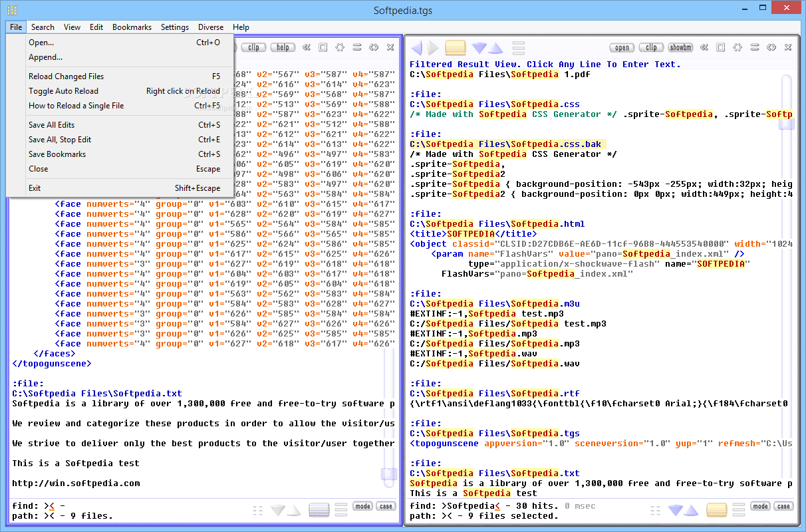Close the right pane with its X icon
The height and width of the screenshot is (532, 806).
click(788, 48)
